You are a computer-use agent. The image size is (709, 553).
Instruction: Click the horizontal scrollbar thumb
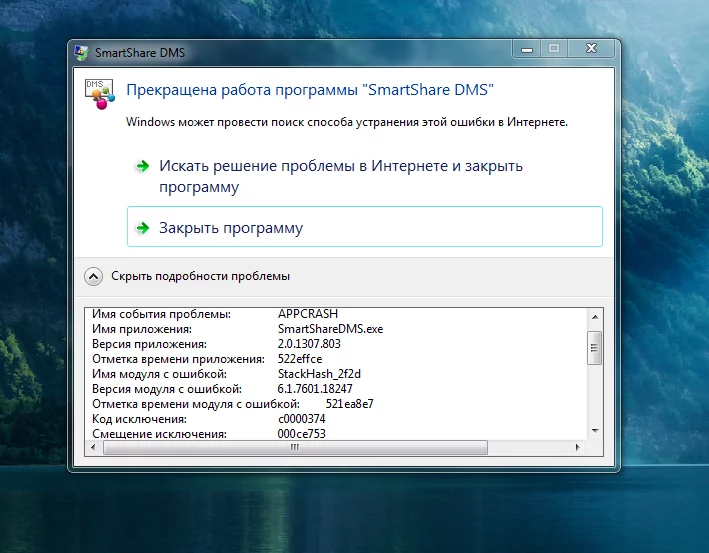tap(295, 448)
